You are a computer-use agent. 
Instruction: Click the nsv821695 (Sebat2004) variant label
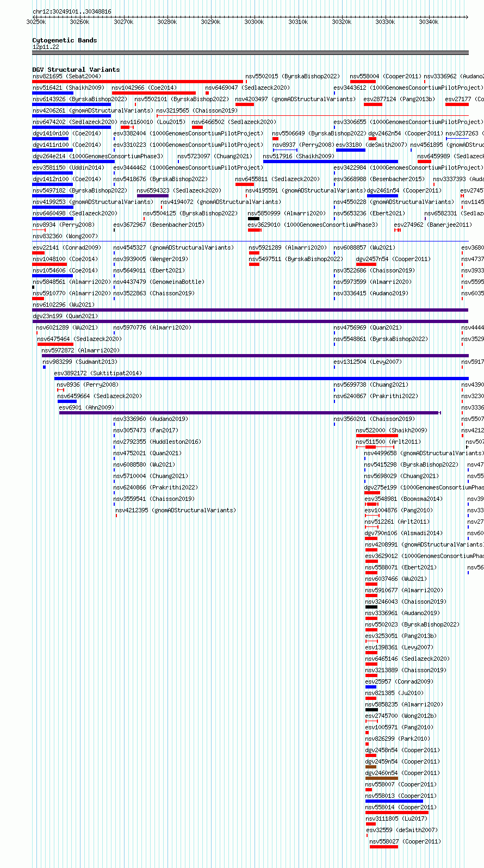[67, 76]
